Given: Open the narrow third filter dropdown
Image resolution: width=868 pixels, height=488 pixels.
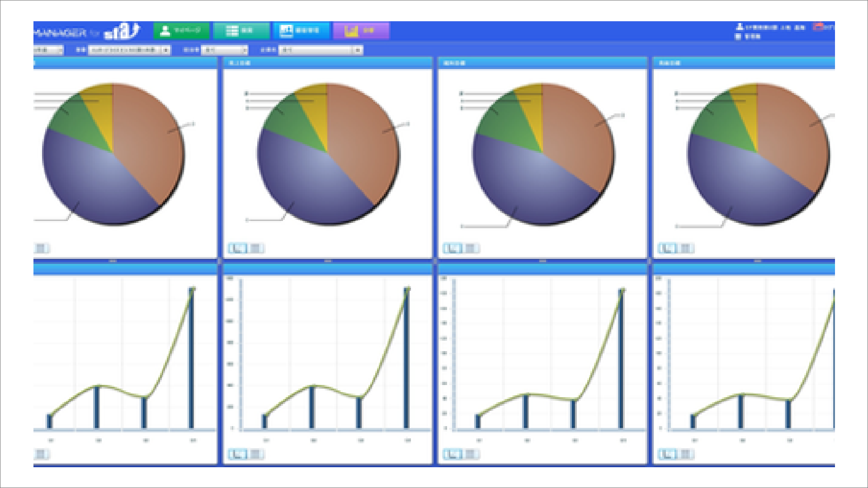Looking at the screenshot, I should click(x=225, y=50).
